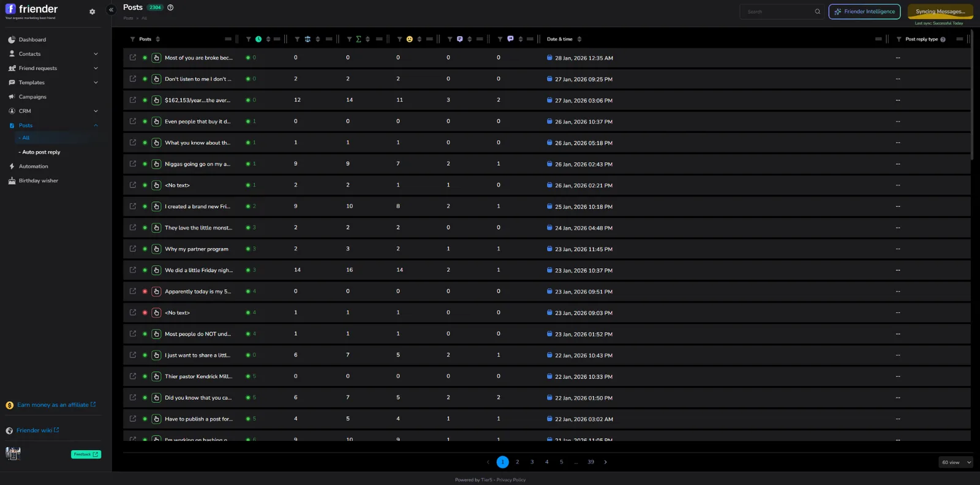Screen dimensions: 980x485
Task: Expand the Friend requests menu chevron
Action: click(x=96, y=68)
